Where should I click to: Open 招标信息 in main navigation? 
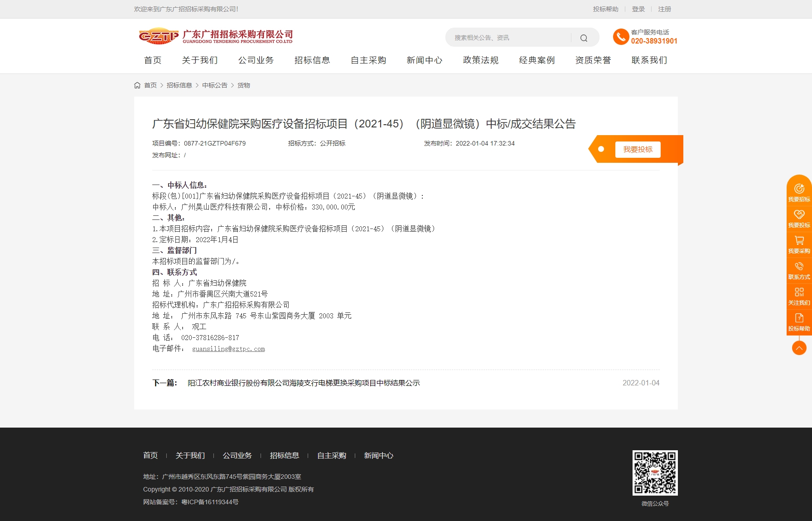click(x=312, y=60)
